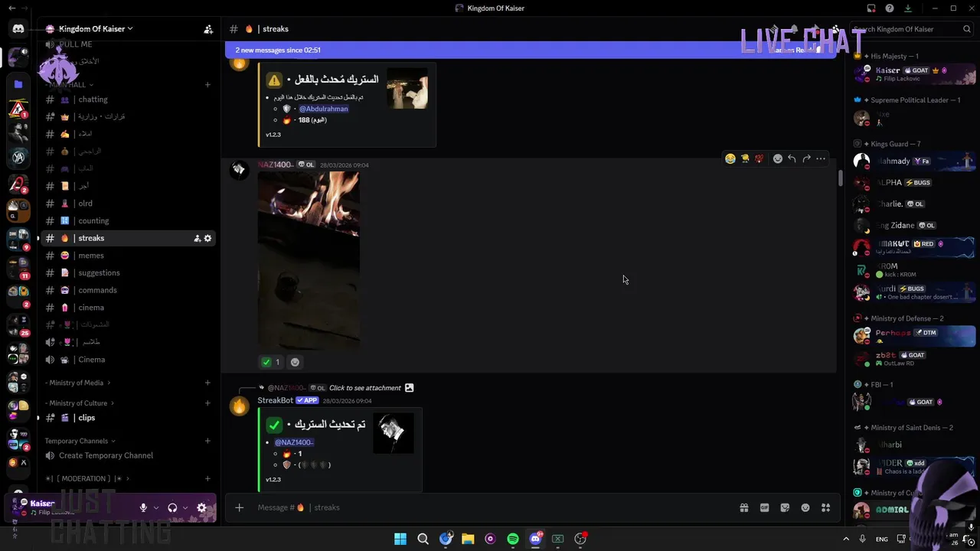Switch to commands channel
The height and width of the screenshot is (551, 980).
(x=128, y=290)
